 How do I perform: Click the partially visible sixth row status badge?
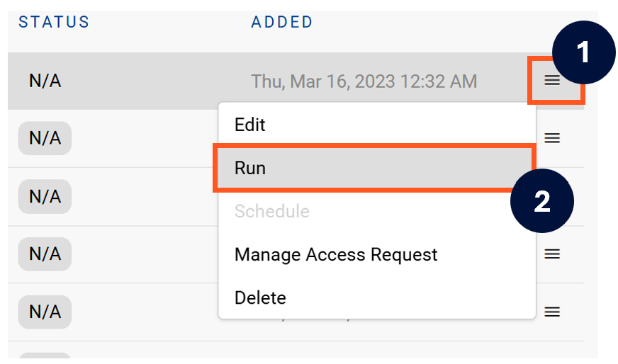point(45,358)
